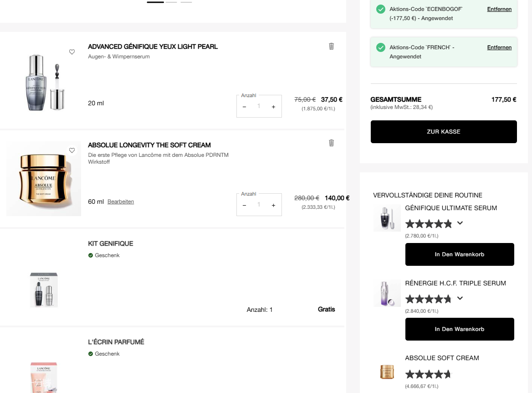Remove the ECENBOGOF promo code
The width and height of the screenshot is (532, 393).
(x=499, y=9)
